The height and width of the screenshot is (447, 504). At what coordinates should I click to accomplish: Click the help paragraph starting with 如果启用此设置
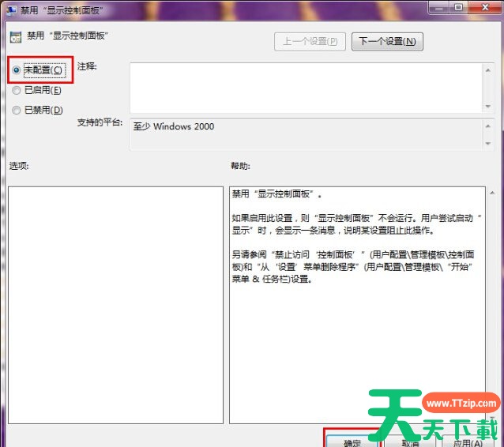356,224
